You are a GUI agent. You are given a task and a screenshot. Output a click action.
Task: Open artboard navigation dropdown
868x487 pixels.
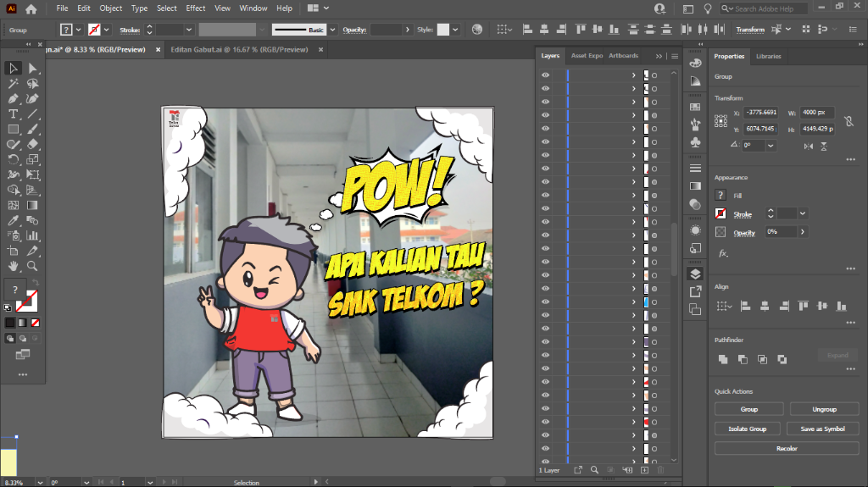[x=150, y=483]
